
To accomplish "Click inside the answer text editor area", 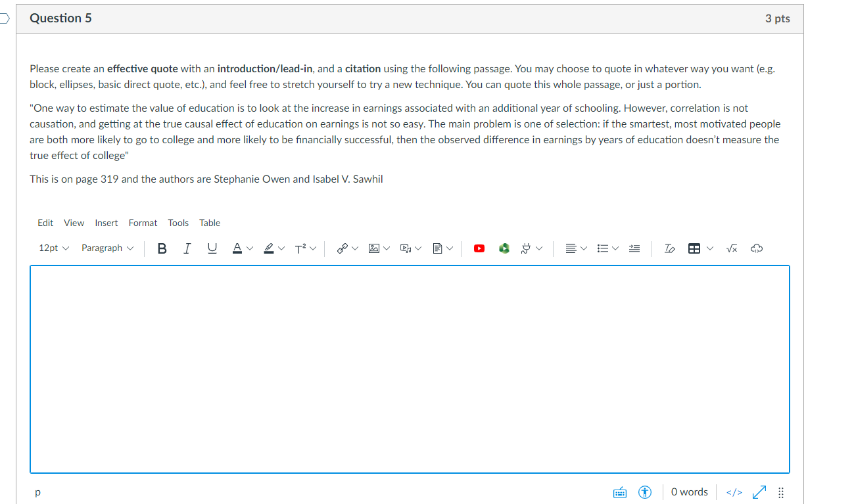I will 410,369.
